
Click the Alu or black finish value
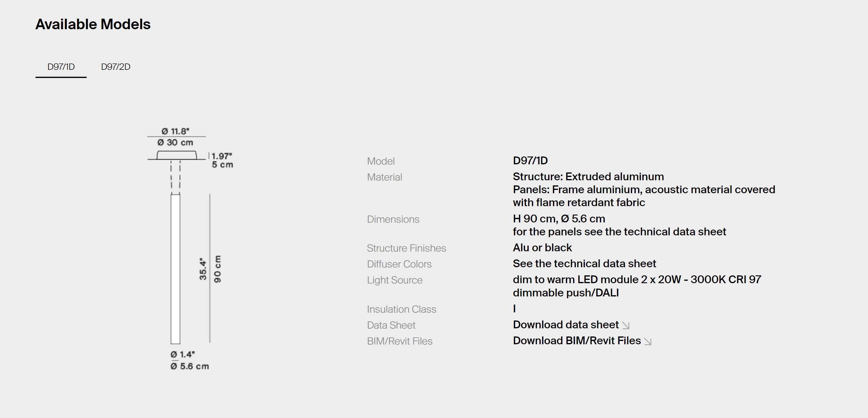point(542,248)
